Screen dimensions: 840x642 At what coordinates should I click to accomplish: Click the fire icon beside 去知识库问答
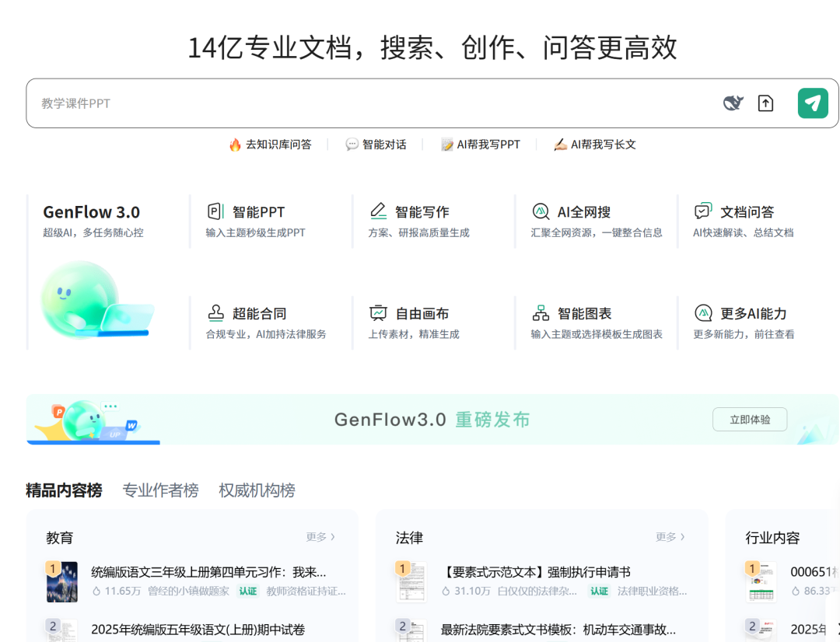[x=235, y=145]
